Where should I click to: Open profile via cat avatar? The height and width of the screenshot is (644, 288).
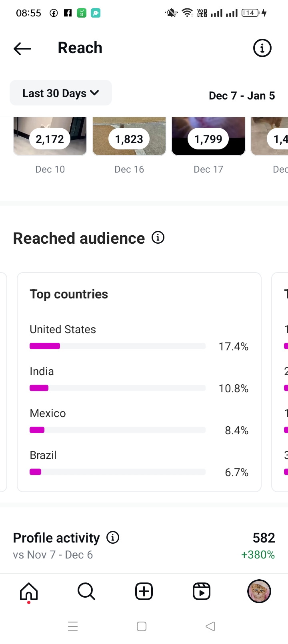(259, 591)
